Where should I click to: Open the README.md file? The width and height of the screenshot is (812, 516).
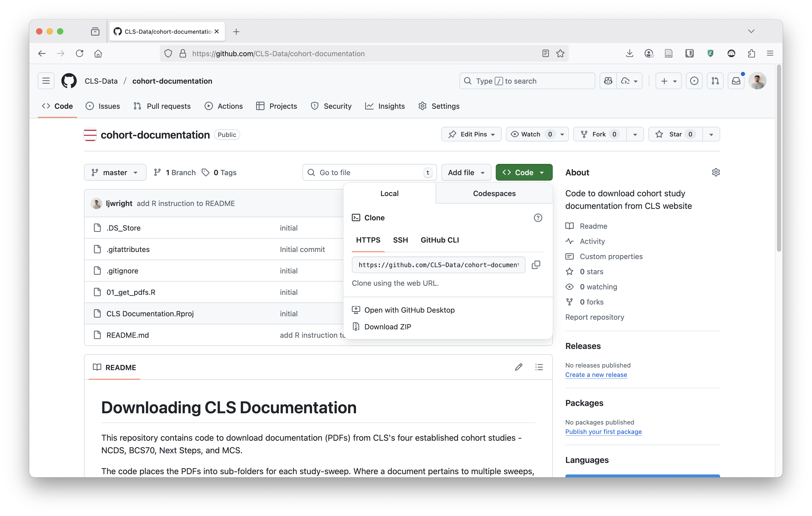[127, 335]
